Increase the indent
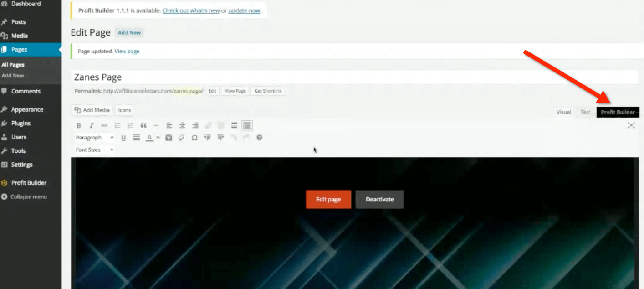644x289 pixels. pos(221,138)
